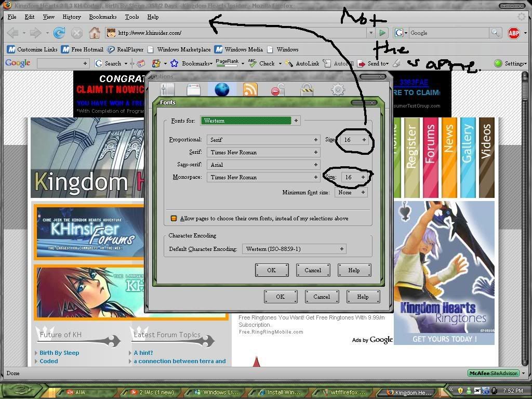The width and height of the screenshot is (532, 399).
Task: Go back with the Firefox back arrow
Action: coord(13,33)
